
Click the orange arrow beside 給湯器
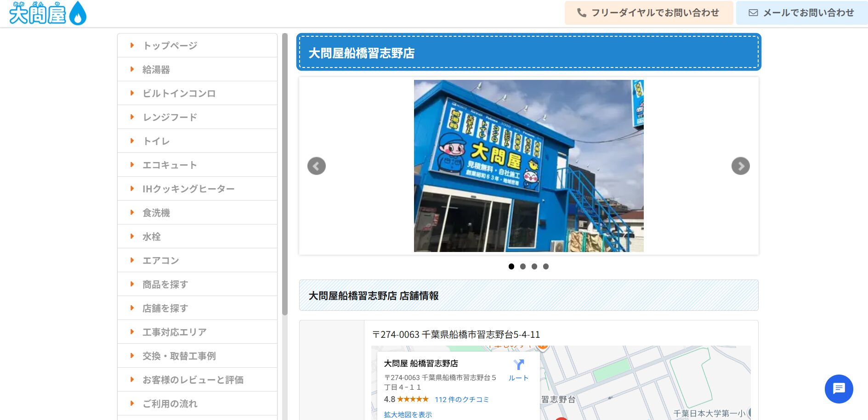(x=132, y=69)
